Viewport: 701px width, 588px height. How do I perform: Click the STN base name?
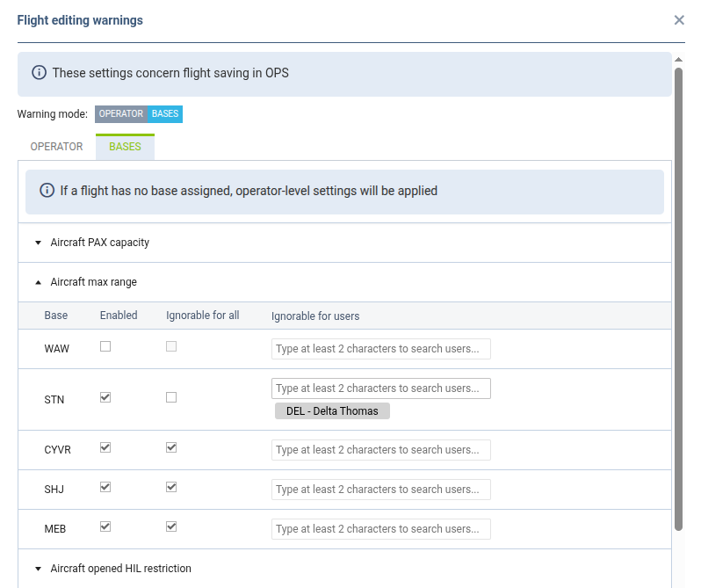[54, 400]
